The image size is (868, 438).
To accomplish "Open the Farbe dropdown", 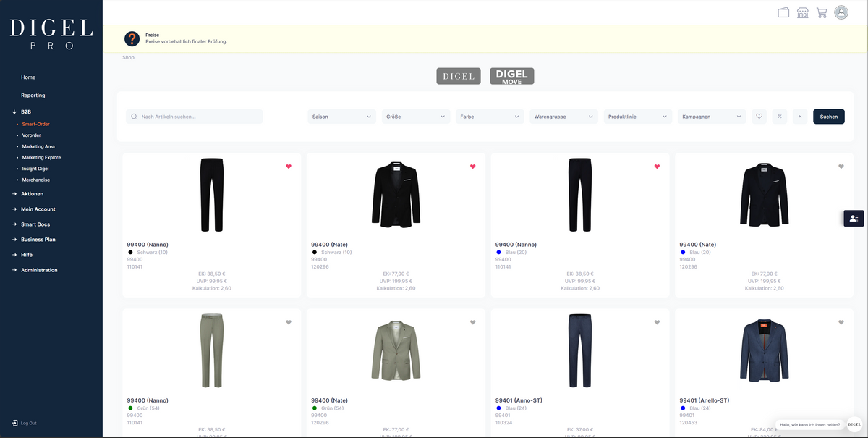I will click(490, 117).
